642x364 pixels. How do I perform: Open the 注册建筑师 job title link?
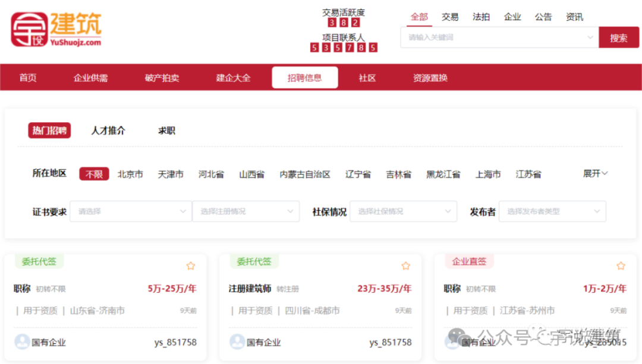pos(250,289)
